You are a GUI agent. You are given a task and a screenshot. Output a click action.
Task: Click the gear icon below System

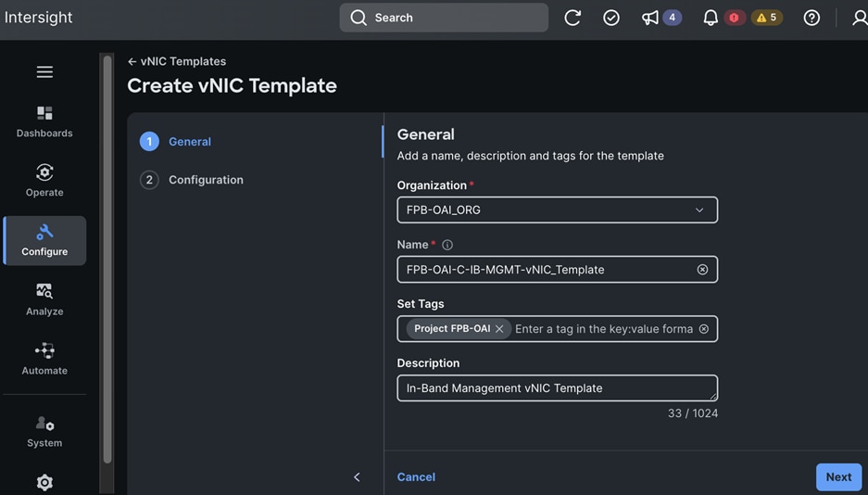tap(44, 483)
